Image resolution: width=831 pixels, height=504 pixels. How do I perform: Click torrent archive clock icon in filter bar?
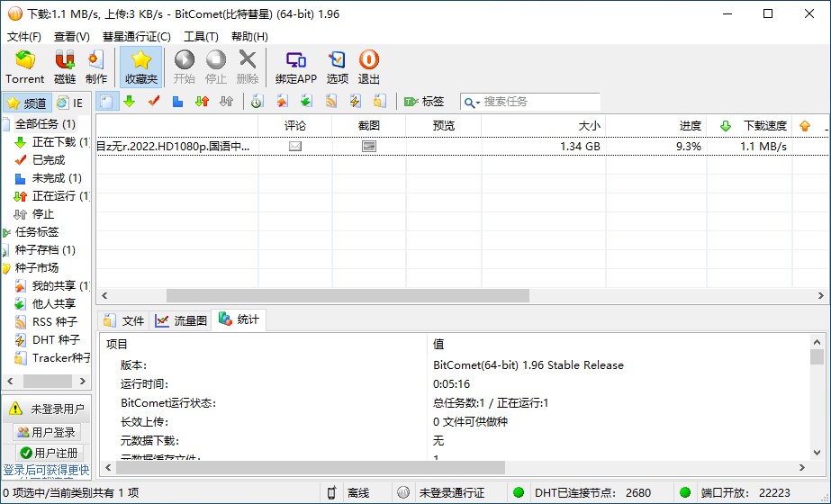click(x=257, y=101)
